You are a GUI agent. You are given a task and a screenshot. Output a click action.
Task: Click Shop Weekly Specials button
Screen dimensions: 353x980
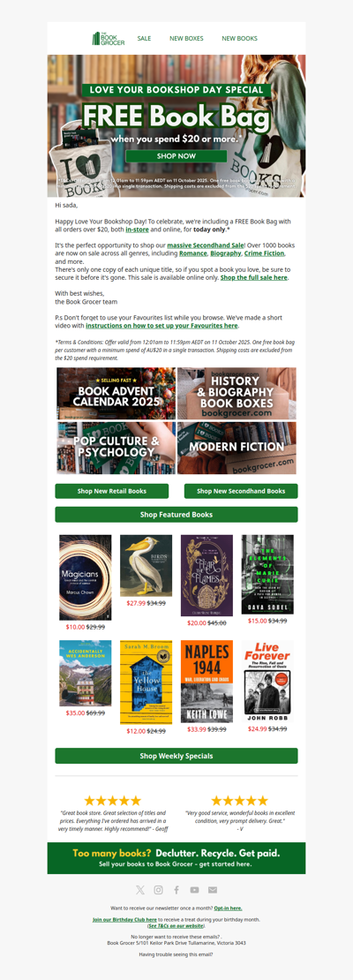tap(176, 756)
